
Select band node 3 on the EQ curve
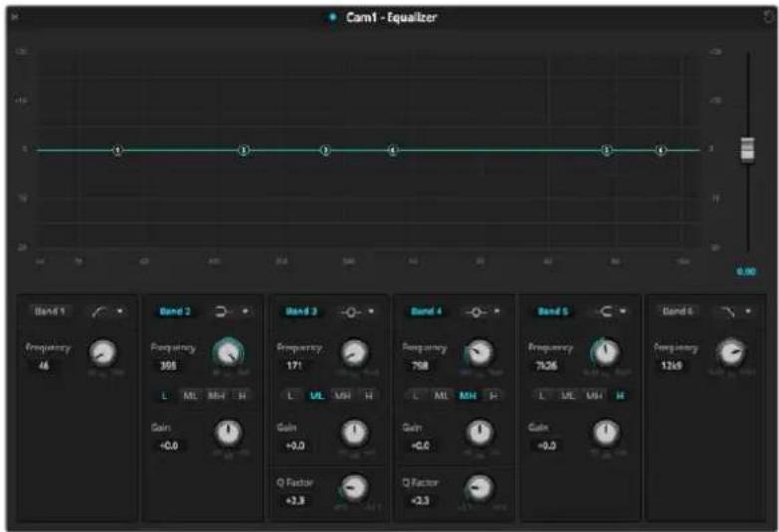point(326,150)
